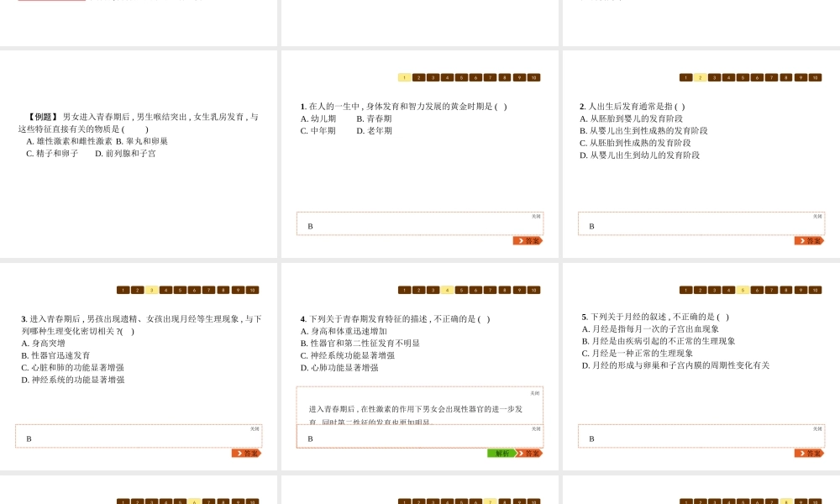
Task: Select 'D. 从婴儿出生到幼儿的发育阶段' in question 2
Action: coord(639,155)
